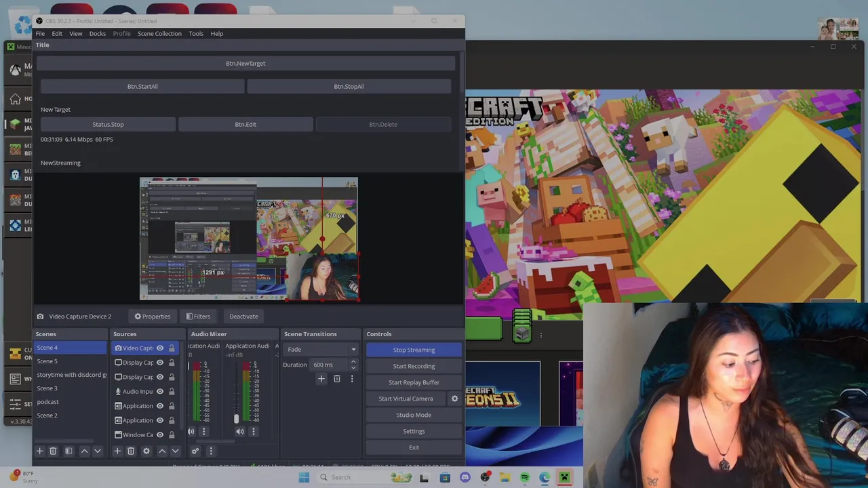This screenshot has width=868, height=488.
Task: Open the Help menu
Action: click(x=217, y=33)
